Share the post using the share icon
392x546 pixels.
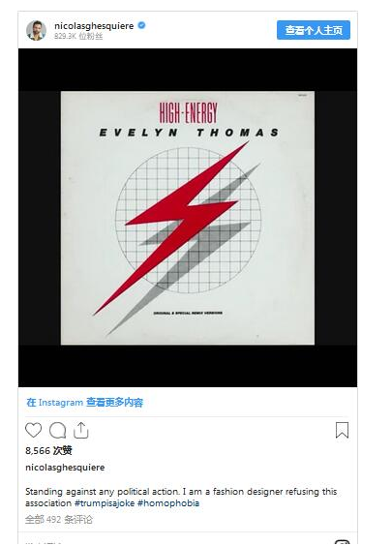coord(81,430)
